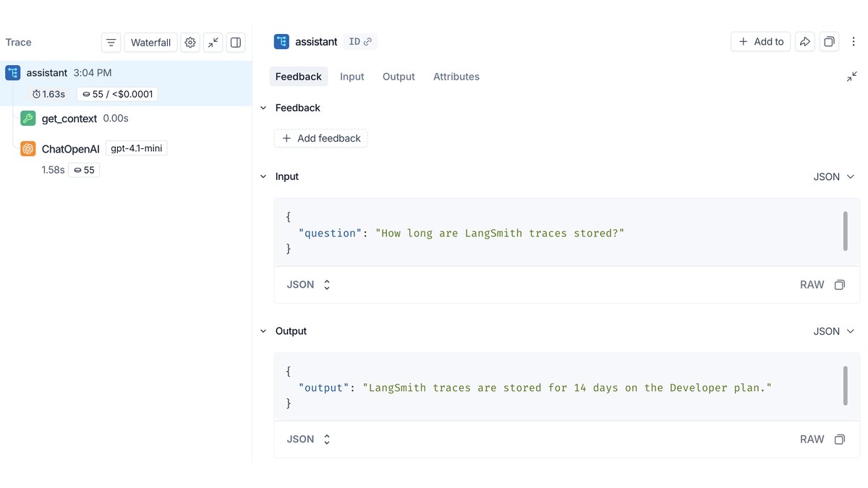868x488 pixels.
Task: Collapse the Input section
Action: 263,176
